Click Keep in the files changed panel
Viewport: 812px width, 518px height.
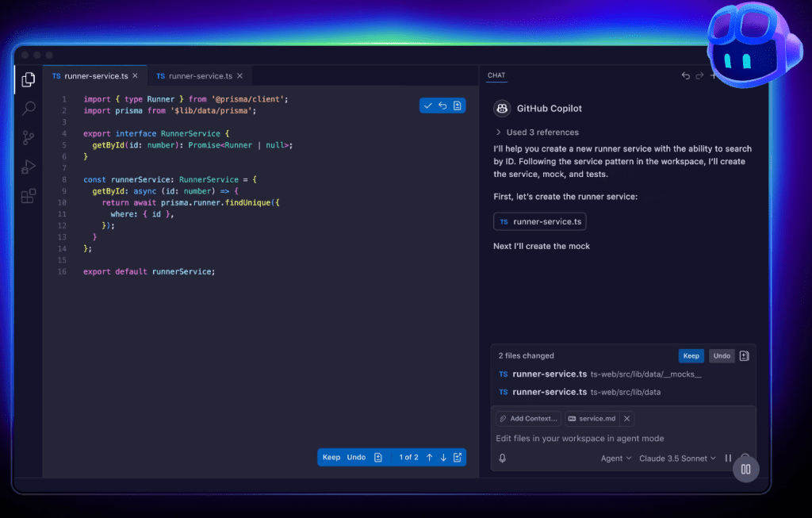(691, 356)
